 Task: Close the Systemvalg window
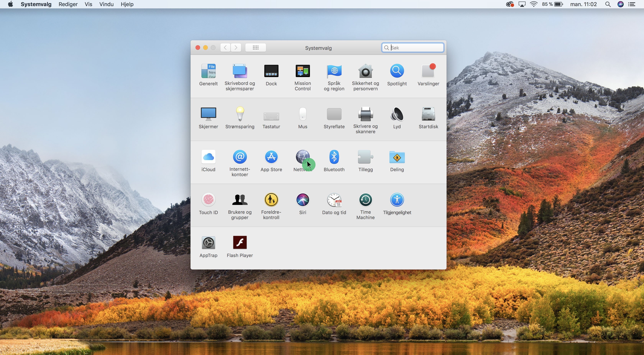pyautogui.click(x=197, y=48)
